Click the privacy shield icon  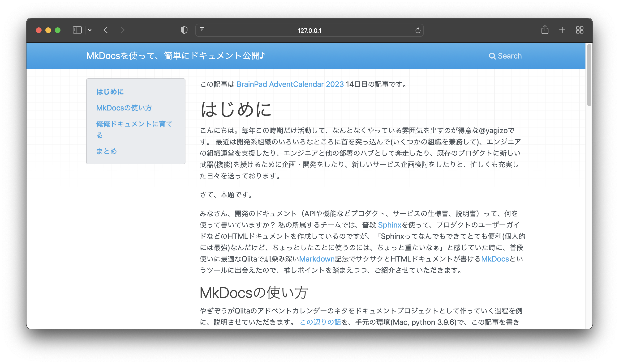[184, 30]
